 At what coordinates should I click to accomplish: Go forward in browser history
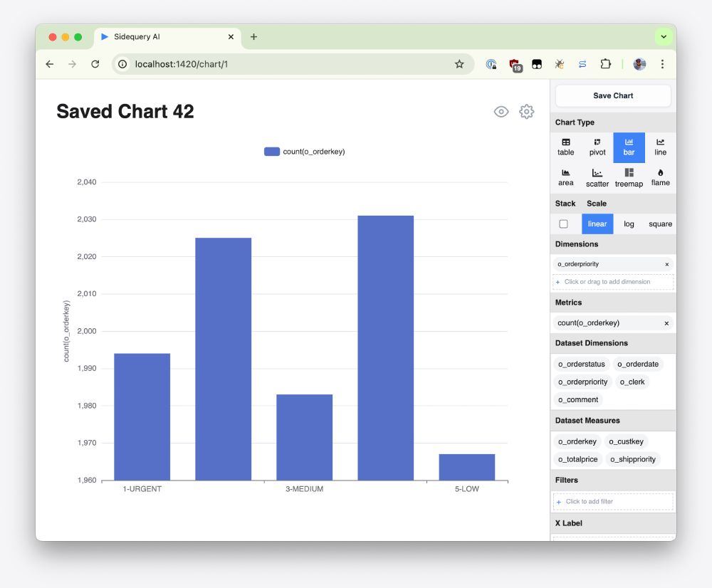coord(72,64)
